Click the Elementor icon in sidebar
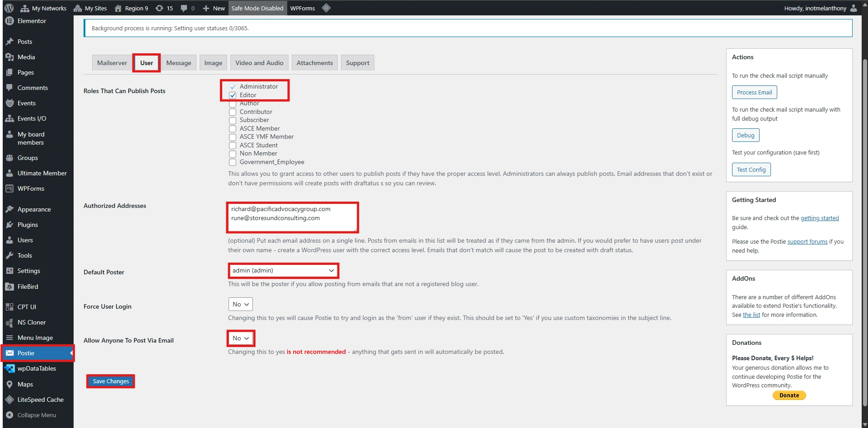 click(9, 21)
